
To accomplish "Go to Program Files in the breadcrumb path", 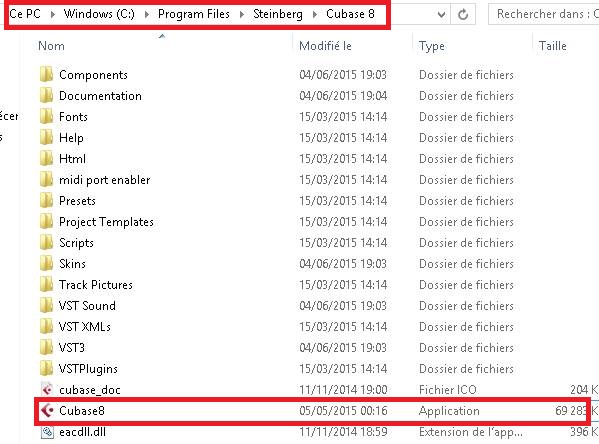I will point(194,14).
